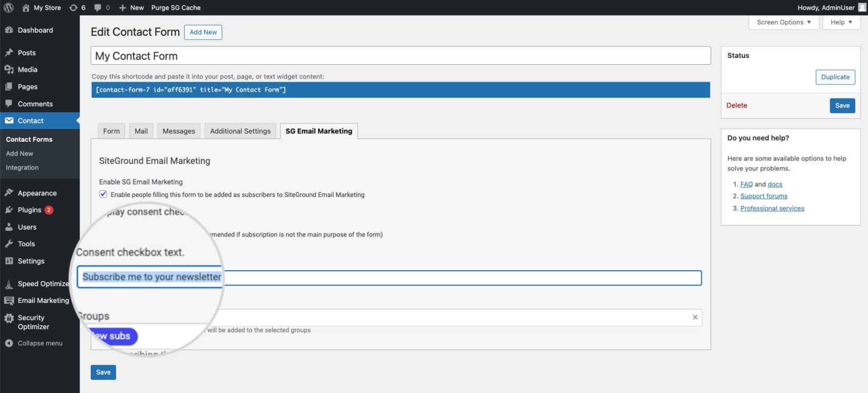Click Purge SG Cache in admin bar
The image size is (868, 393).
pos(176,8)
